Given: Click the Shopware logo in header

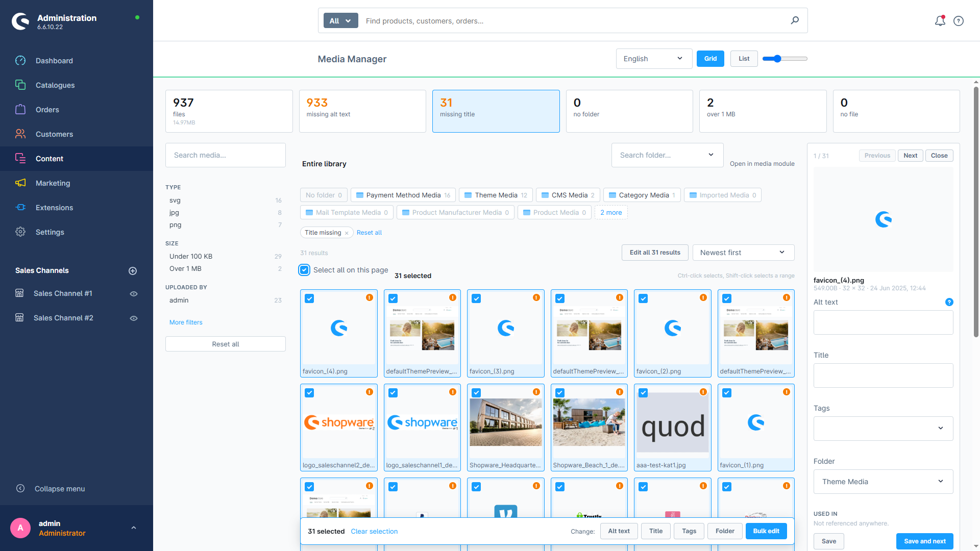Looking at the screenshot, I should [20, 21].
